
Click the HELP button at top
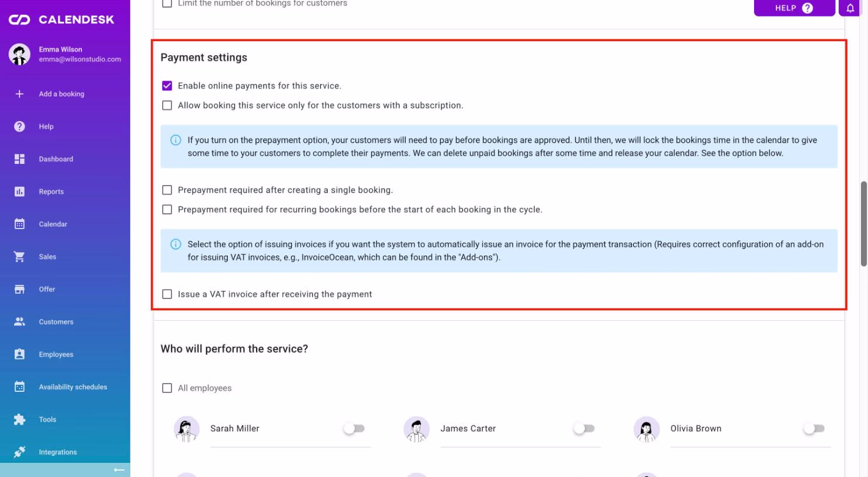tap(794, 8)
